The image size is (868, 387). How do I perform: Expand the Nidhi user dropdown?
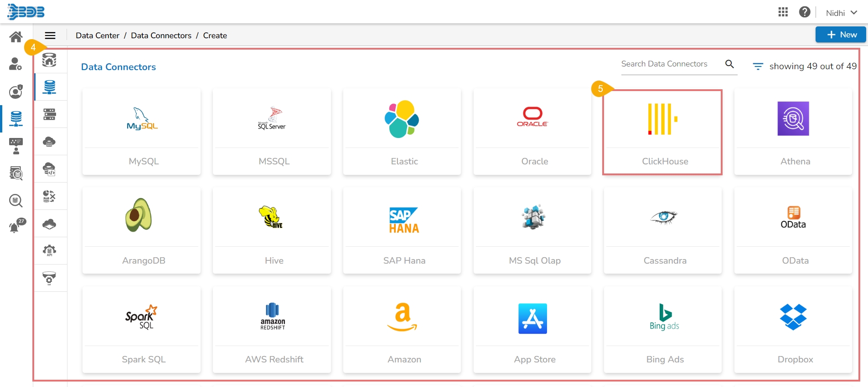[842, 13]
